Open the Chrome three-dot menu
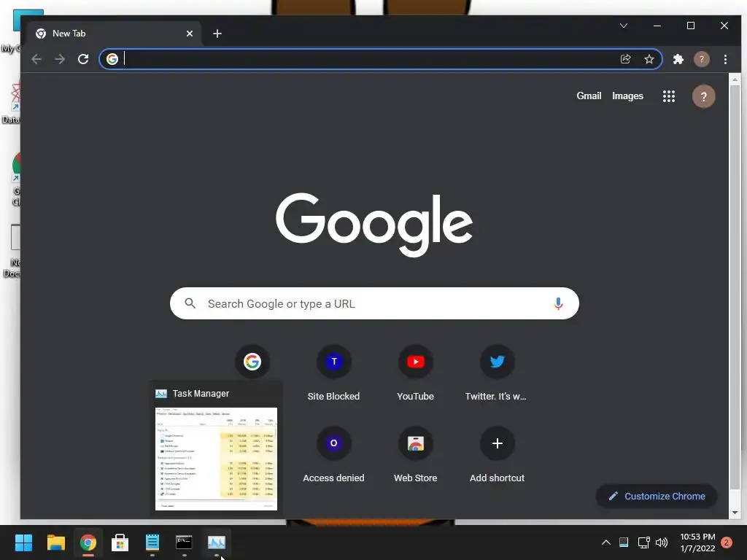 point(725,59)
